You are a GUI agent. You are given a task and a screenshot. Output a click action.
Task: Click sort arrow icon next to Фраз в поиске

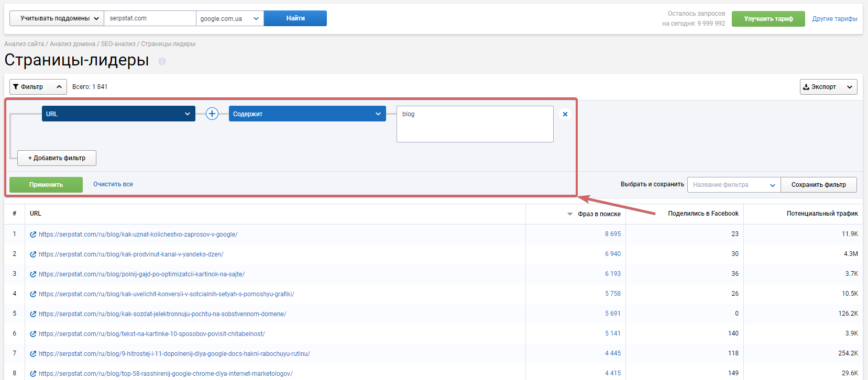click(570, 214)
